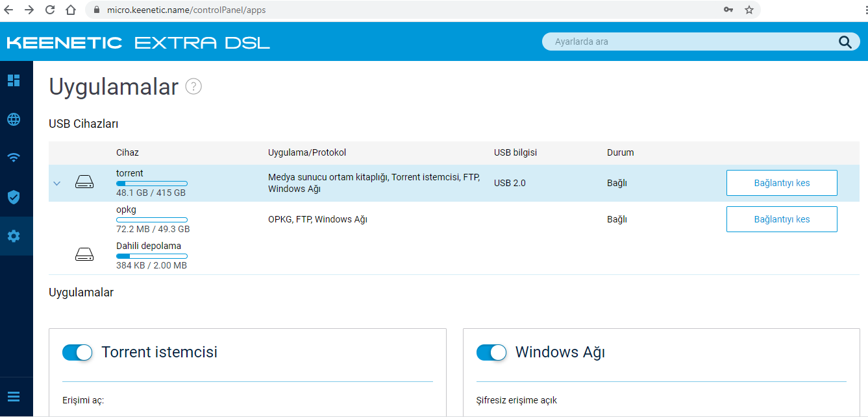Screen dimensions: 868x417
Task: Collapse the torrent device row chevron
Action: pos(56,184)
